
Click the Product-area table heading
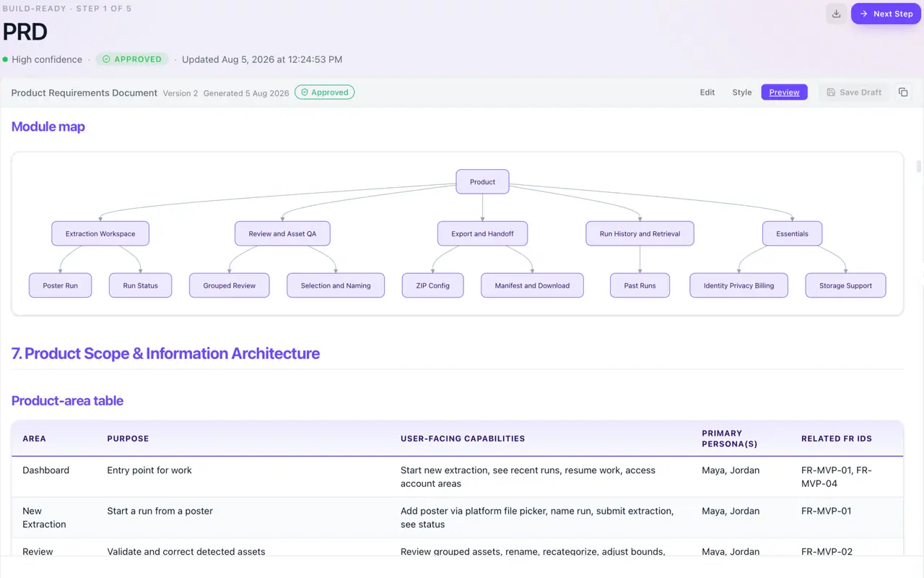pyautogui.click(x=67, y=400)
